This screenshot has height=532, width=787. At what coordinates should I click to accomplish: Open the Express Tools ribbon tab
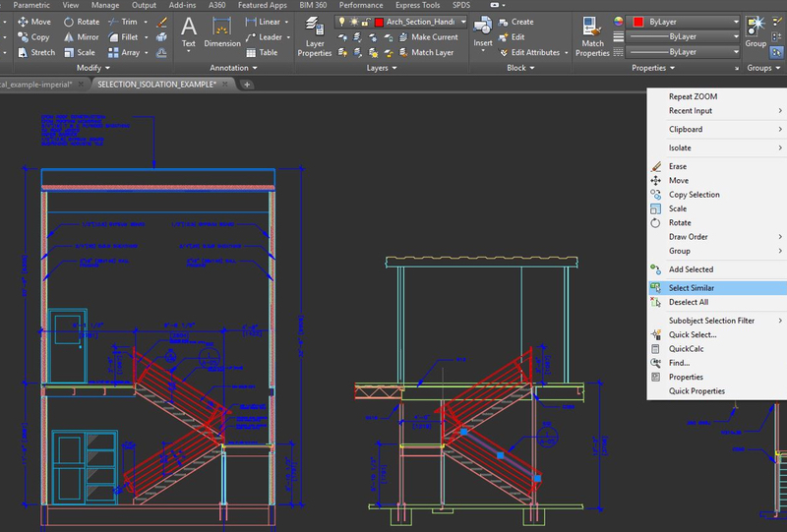418,5
